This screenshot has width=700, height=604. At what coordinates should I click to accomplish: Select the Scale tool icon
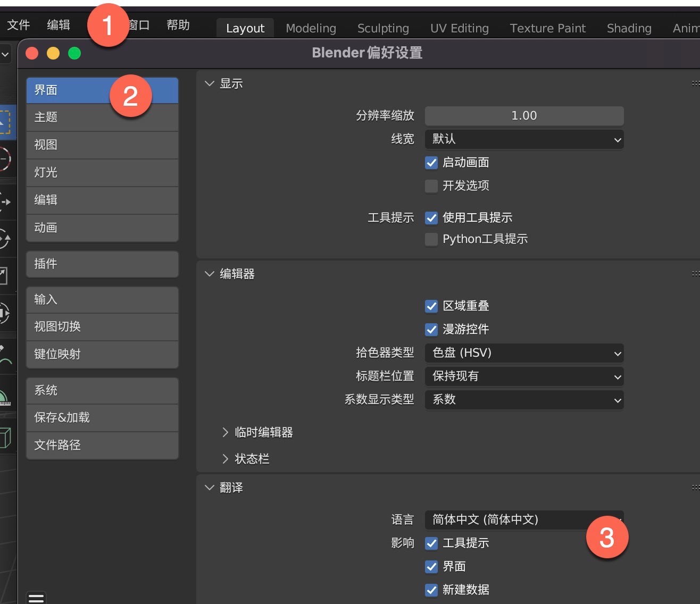4,276
